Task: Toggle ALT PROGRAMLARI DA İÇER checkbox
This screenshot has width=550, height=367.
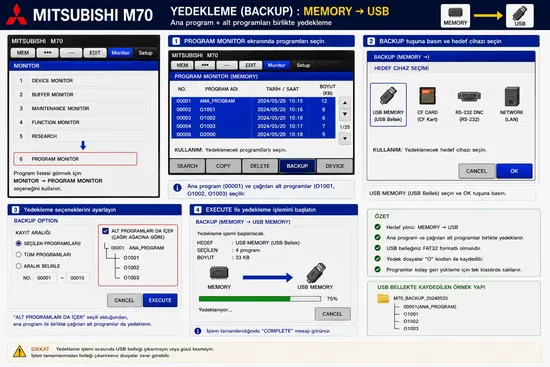Action: click(x=105, y=231)
